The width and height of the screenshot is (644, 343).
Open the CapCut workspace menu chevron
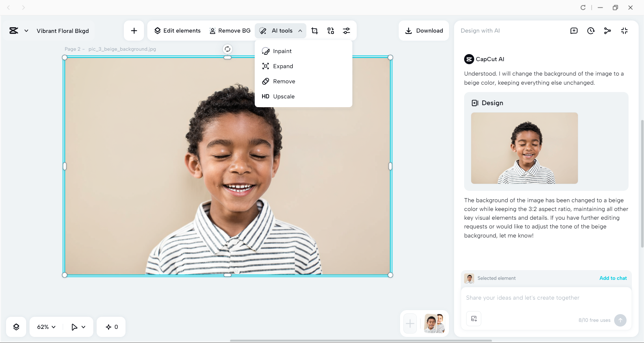pyautogui.click(x=26, y=31)
